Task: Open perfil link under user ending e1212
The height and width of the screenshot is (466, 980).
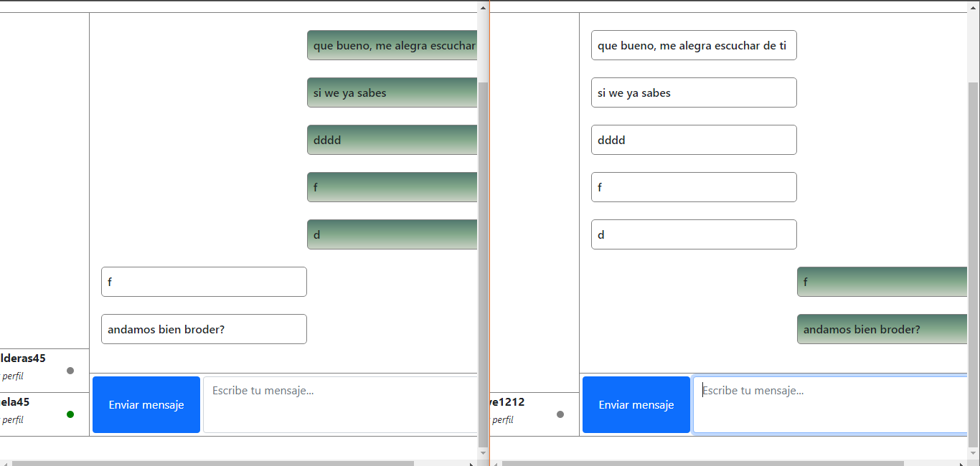Action: coord(502,419)
